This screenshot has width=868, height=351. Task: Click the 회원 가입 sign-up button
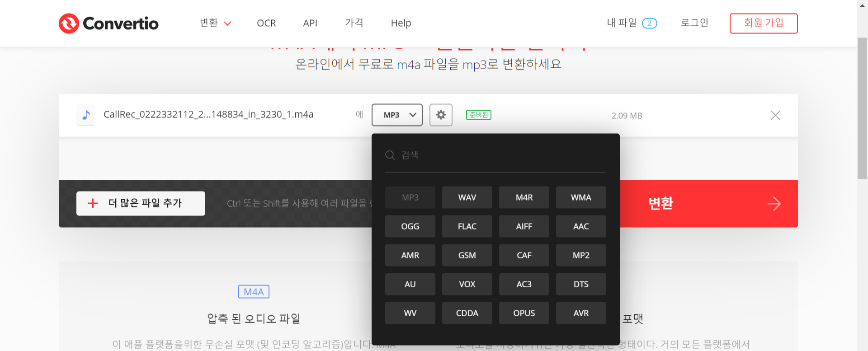pyautogui.click(x=764, y=23)
